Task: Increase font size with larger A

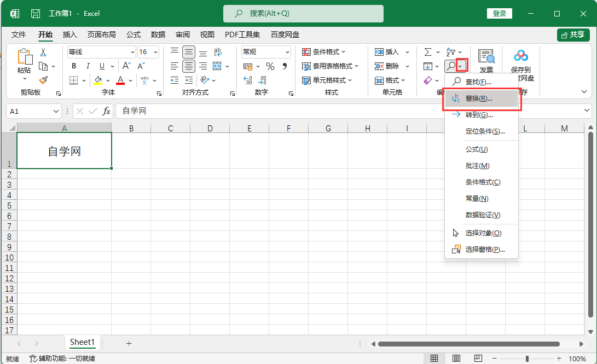Action: (126, 66)
